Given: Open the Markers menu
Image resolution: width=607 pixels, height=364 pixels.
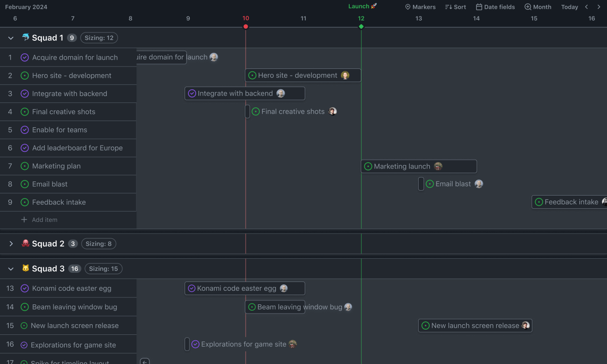Looking at the screenshot, I should [420, 7].
